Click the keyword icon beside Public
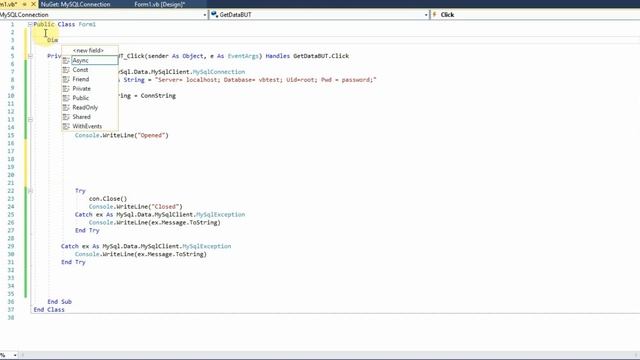 (x=66, y=98)
